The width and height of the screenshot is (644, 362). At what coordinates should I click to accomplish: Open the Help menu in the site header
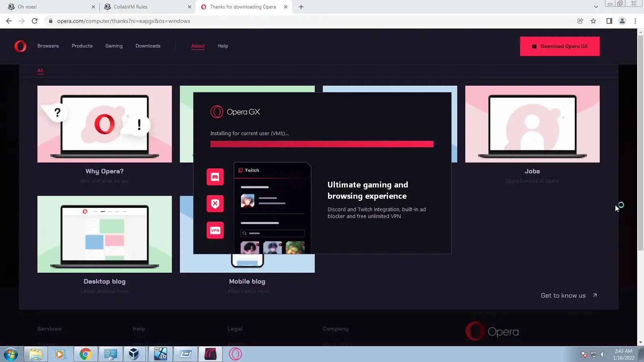(223, 46)
